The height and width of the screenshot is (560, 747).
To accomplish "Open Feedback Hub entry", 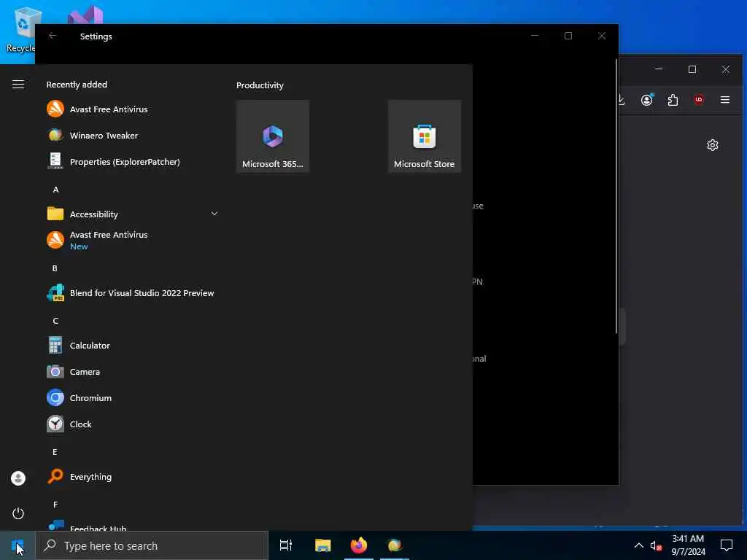I will [x=131, y=526].
